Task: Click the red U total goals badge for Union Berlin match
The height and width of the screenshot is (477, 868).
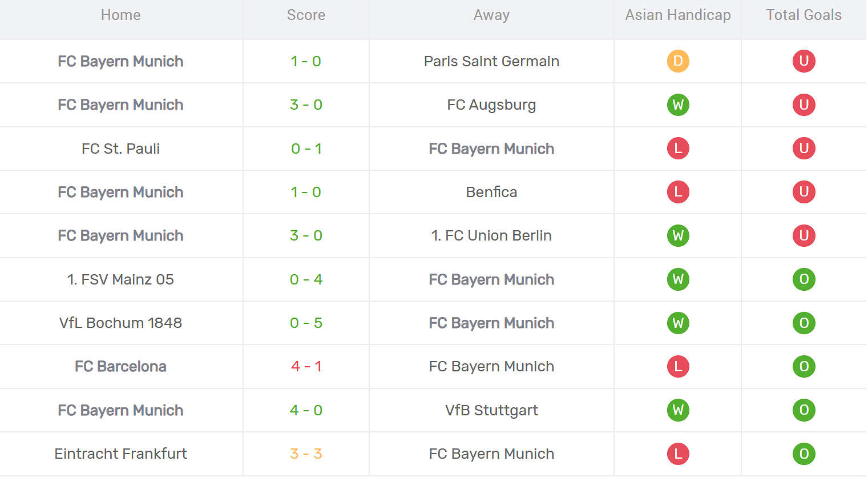Action: (804, 236)
